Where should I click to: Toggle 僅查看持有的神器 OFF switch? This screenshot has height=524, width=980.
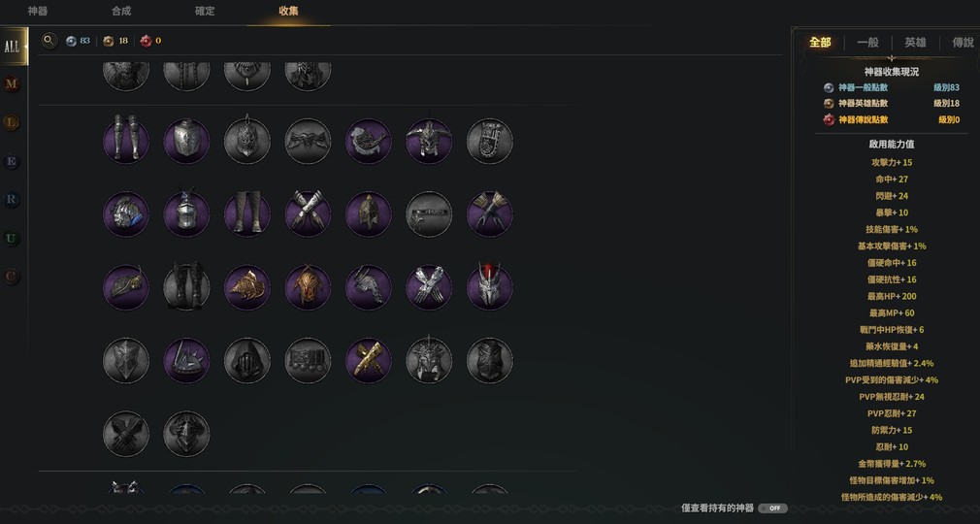773,508
